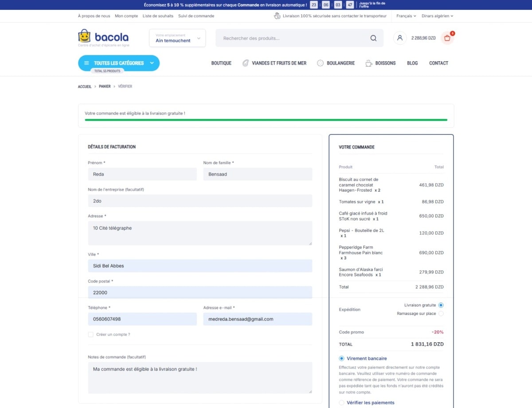This screenshot has height=408, width=532.
Task: Click the secure delivery lock icon
Action: pyautogui.click(x=277, y=16)
